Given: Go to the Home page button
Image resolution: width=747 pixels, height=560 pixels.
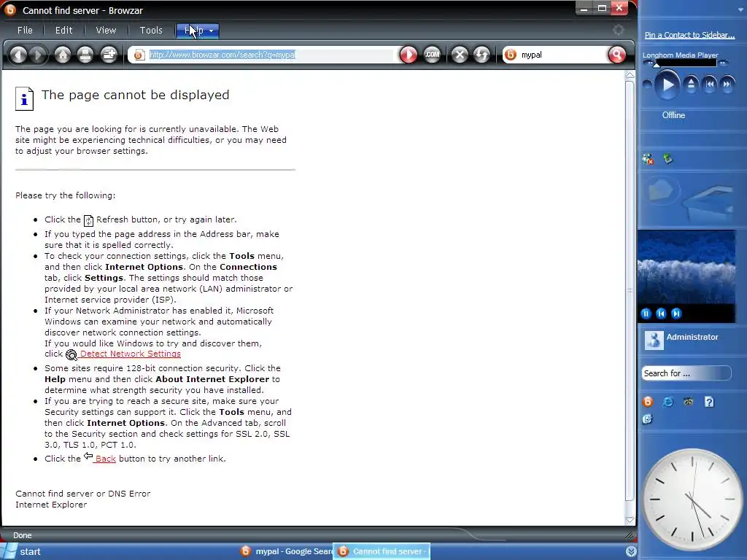Looking at the screenshot, I should (63, 55).
